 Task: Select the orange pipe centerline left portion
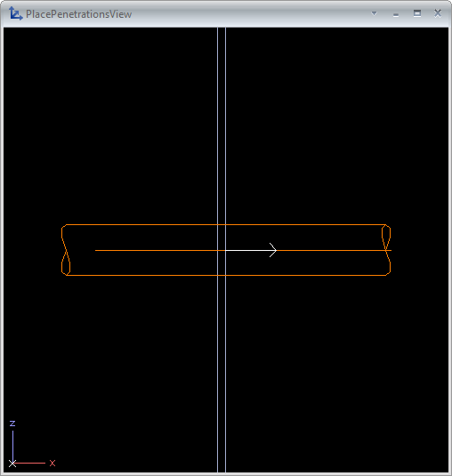pos(156,250)
